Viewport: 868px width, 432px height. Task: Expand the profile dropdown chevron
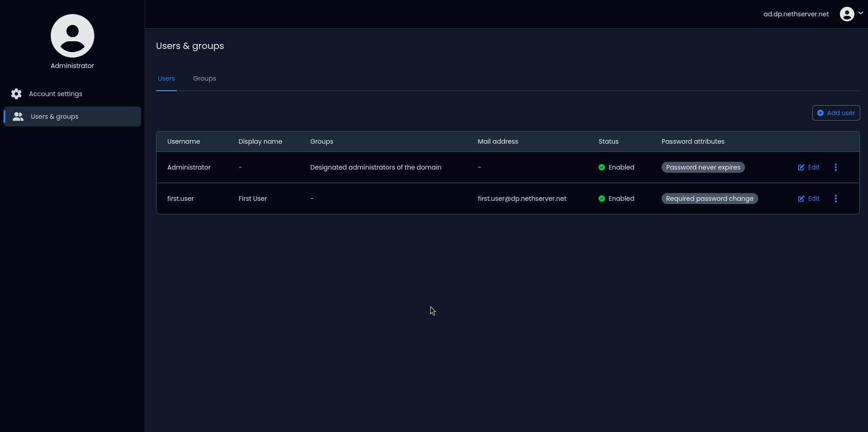pyautogui.click(x=860, y=13)
